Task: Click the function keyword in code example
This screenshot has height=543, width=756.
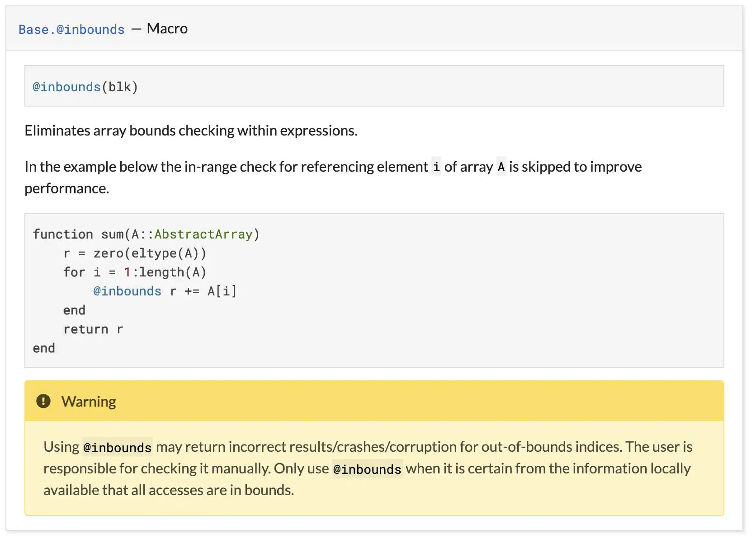Action: click(x=63, y=234)
